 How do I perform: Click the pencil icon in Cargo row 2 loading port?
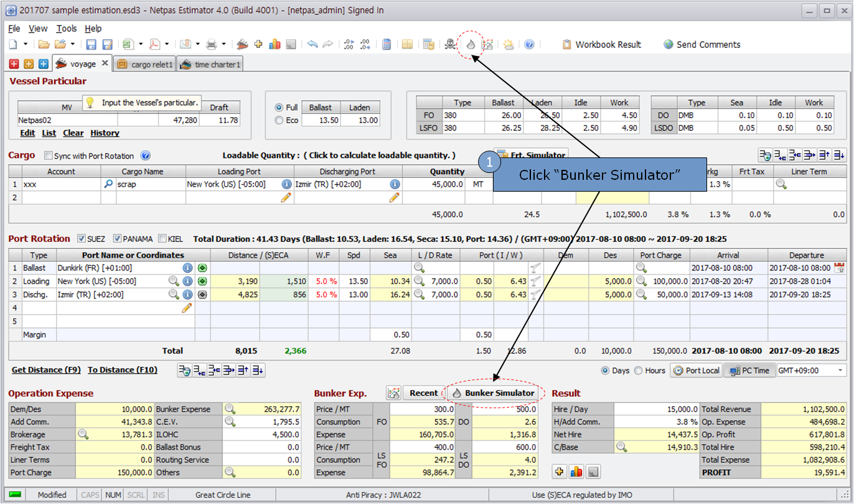click(x=286, y=197)
